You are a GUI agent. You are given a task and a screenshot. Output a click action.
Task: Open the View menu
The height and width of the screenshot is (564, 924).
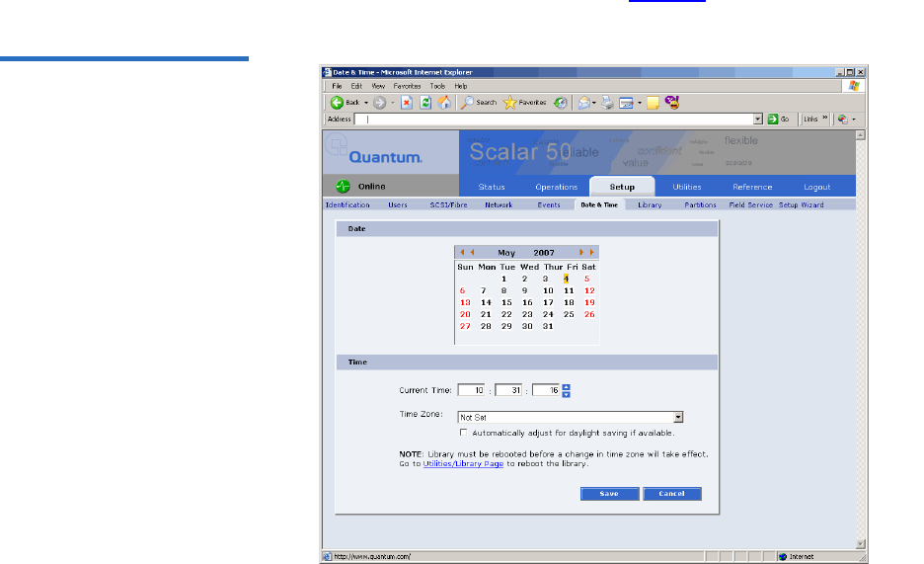[x=378, y=86]
